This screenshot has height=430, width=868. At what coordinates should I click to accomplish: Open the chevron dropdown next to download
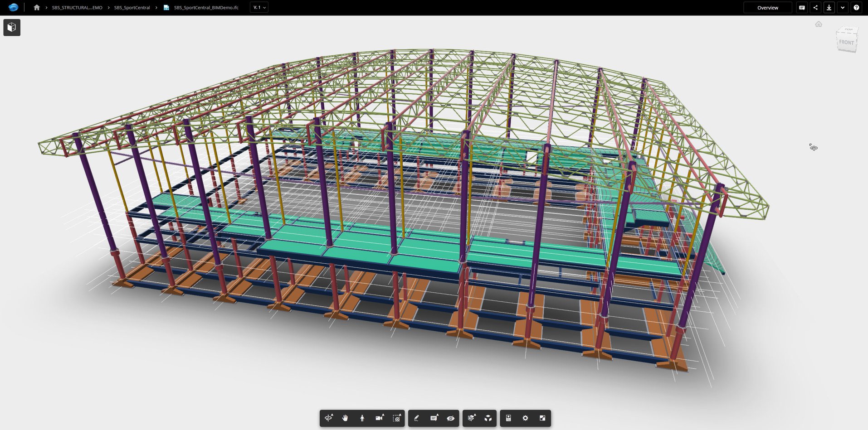(842, 7)
